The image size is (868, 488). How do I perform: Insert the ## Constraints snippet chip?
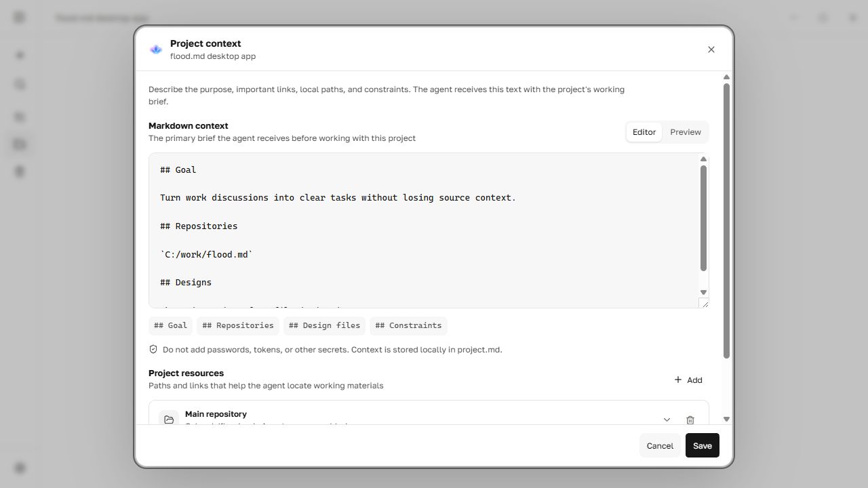click(x=408, y=326)
